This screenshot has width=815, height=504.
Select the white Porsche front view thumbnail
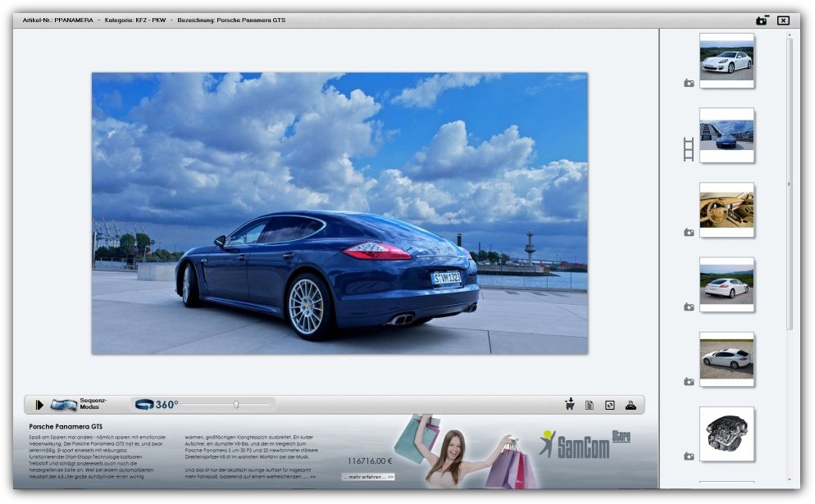point(726,61)
